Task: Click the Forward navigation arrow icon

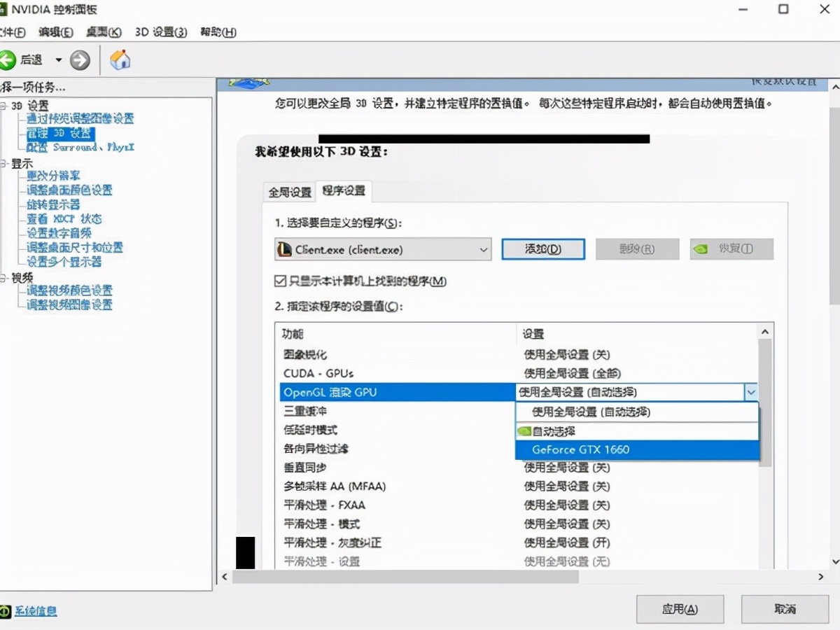Action: [x=79, y=59]
